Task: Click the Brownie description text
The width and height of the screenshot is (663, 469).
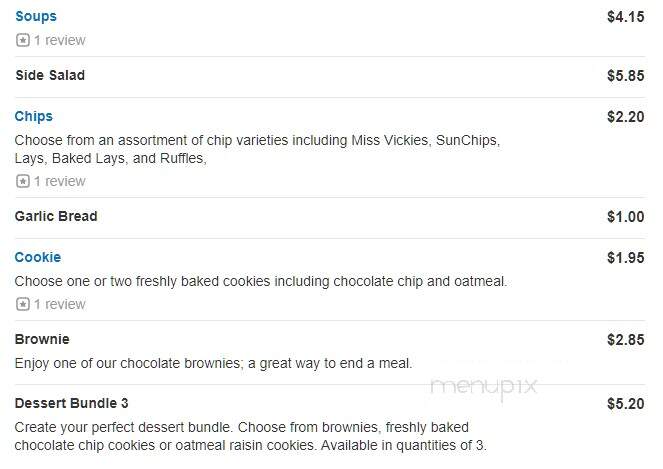Action: [x=214, y=363]
